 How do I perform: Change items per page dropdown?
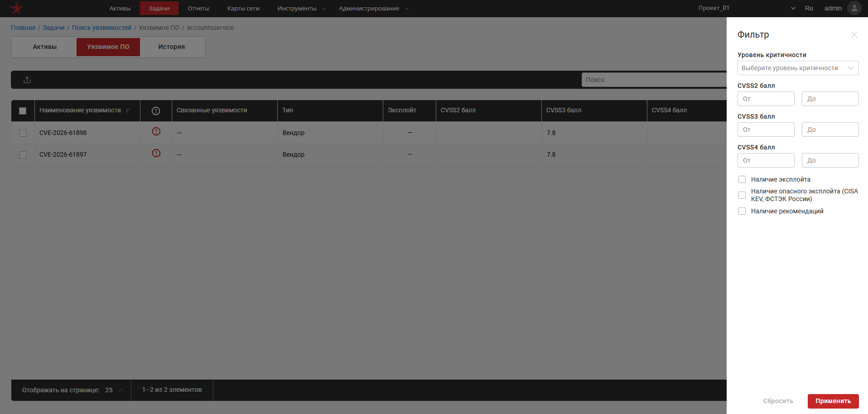pyautogui.click(x=114, y=390)
